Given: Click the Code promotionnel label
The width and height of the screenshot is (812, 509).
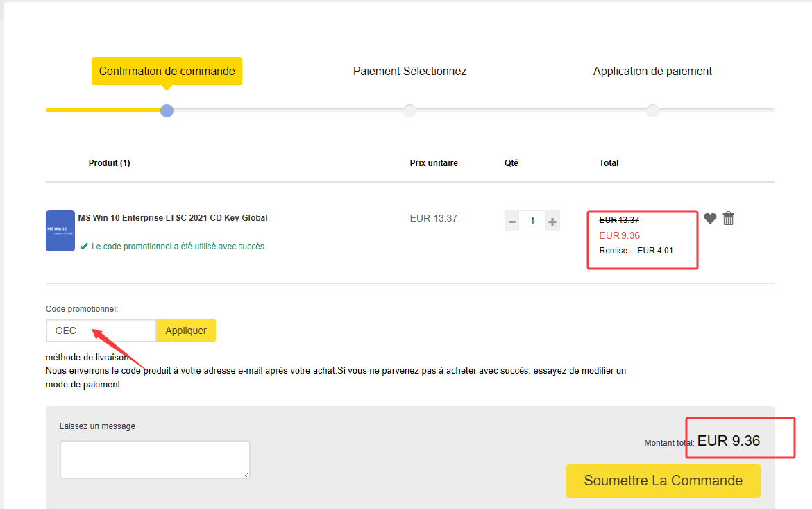Looking at the screenshot, I should (82, 309).
